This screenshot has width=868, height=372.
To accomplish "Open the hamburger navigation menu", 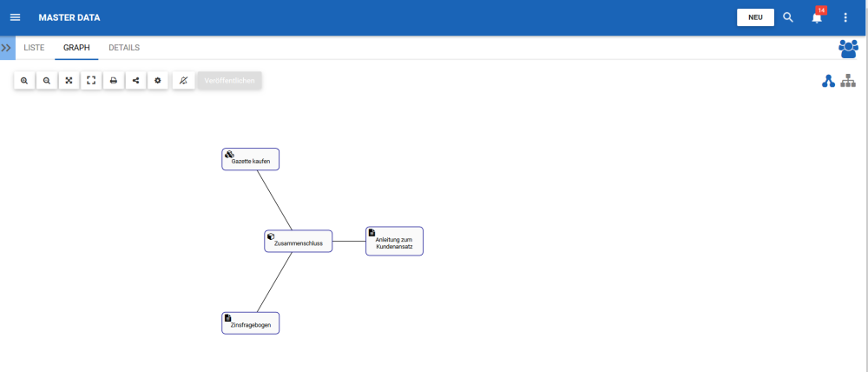I will coord(16,17).
